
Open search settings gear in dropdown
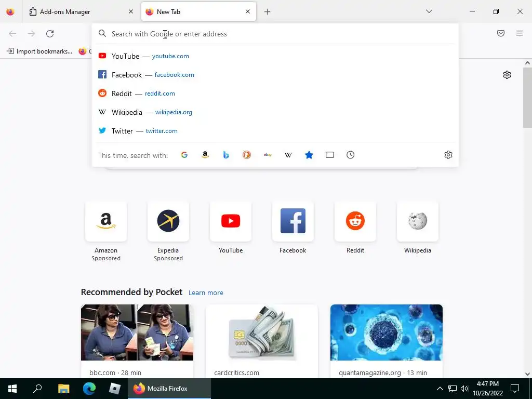[x=448, y=155]
